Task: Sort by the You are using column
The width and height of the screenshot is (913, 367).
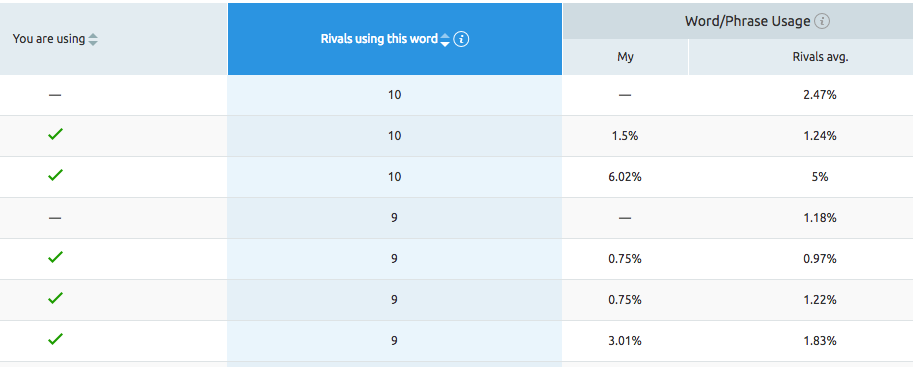Action: coord(93,39)
